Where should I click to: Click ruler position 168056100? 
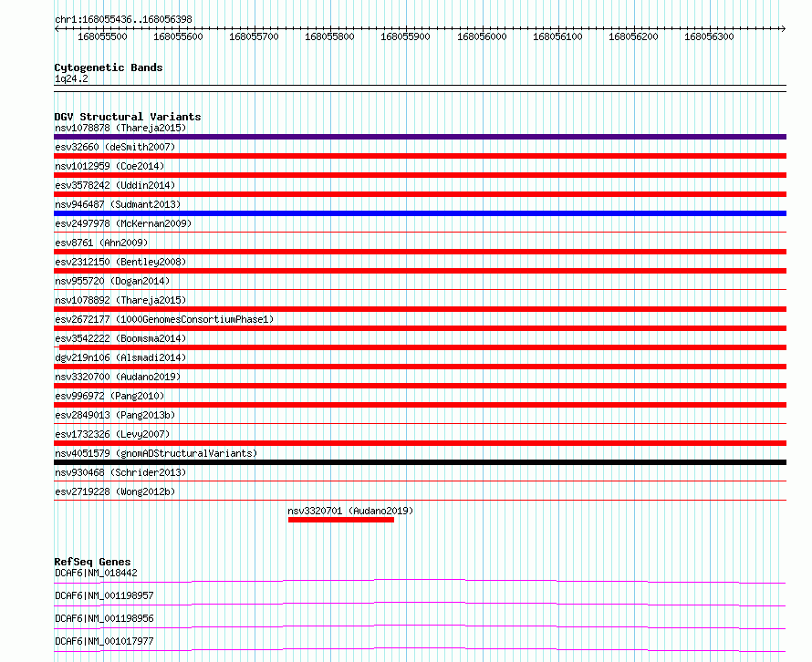557,36
